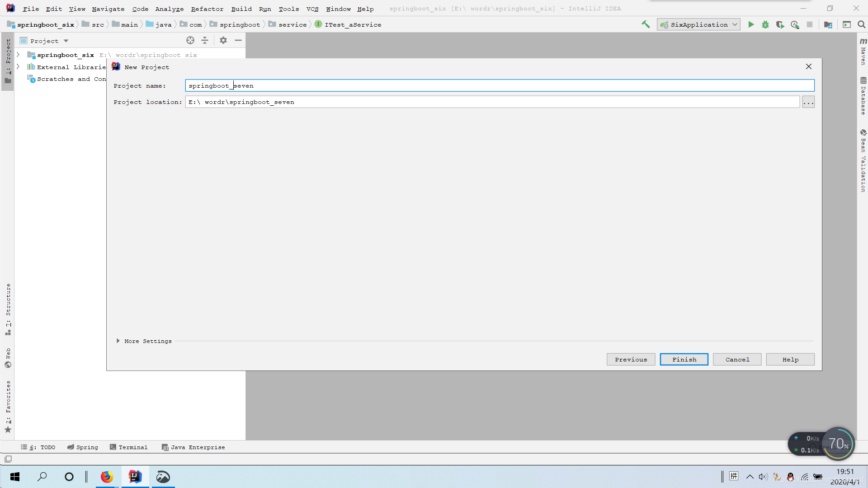Image resolution: width=868 pixels, height=488 pixels.
Task: Hide the Project tool window
Action: tap(238, 40)
